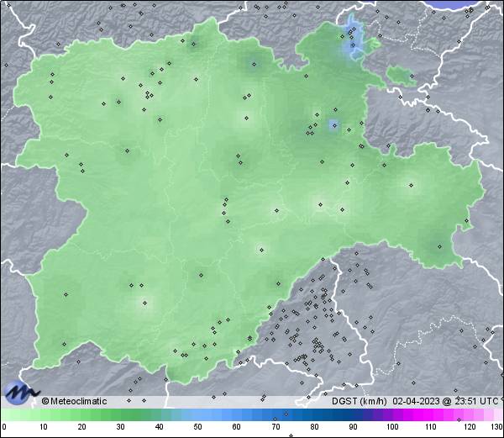Click scale value 100
Image resolution: width=504 pixels, height=438 pixels.
392,427
